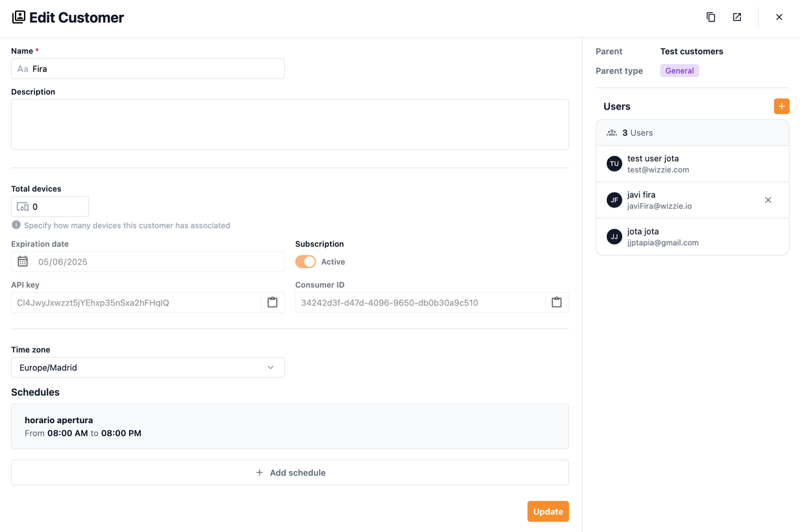Select the horario apertura schedule

pos(290,426)
